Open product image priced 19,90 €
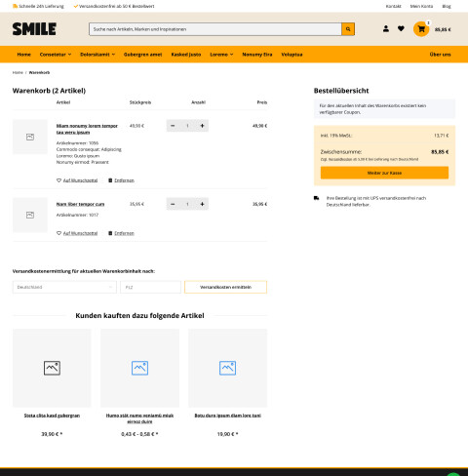Viewport: 468px width, 476px height. (x=227, y=368)
